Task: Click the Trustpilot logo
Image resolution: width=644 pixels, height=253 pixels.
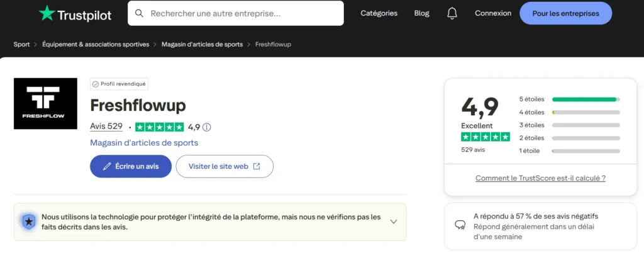Action: click(75, 14)
